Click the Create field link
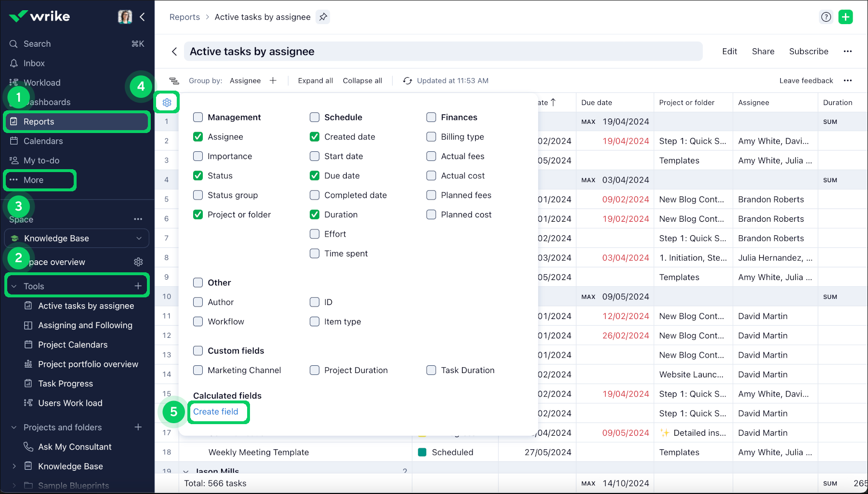868x494 pixels. click(216, 412)
